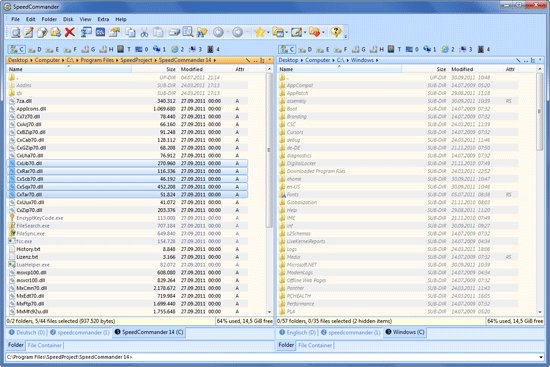Expand arrow after Program Files breadcrumb
This screenshot has height=367, width=550.
pos(117,60)
